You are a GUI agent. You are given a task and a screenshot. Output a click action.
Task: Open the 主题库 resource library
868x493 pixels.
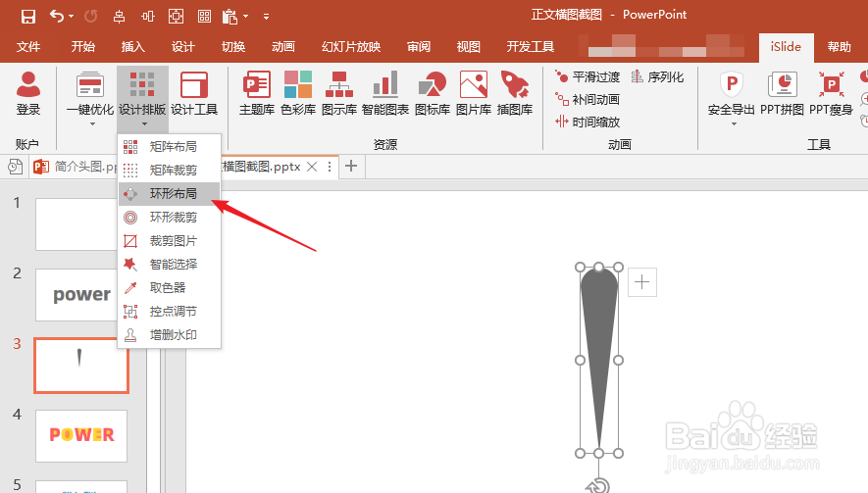click(x=257, y=93)
